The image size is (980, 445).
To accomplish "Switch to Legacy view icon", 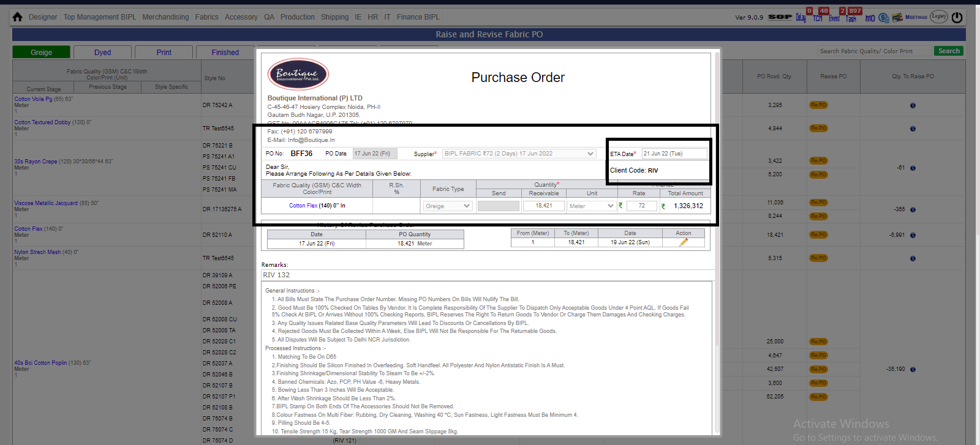I will coord(939,17).
